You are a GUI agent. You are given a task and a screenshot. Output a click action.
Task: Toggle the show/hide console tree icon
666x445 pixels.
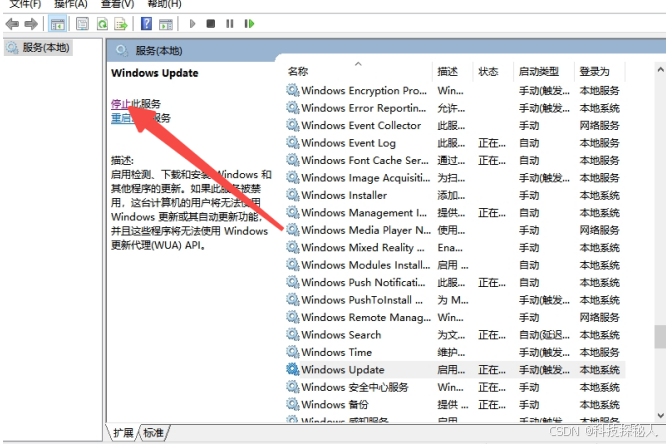pos(57,24)
